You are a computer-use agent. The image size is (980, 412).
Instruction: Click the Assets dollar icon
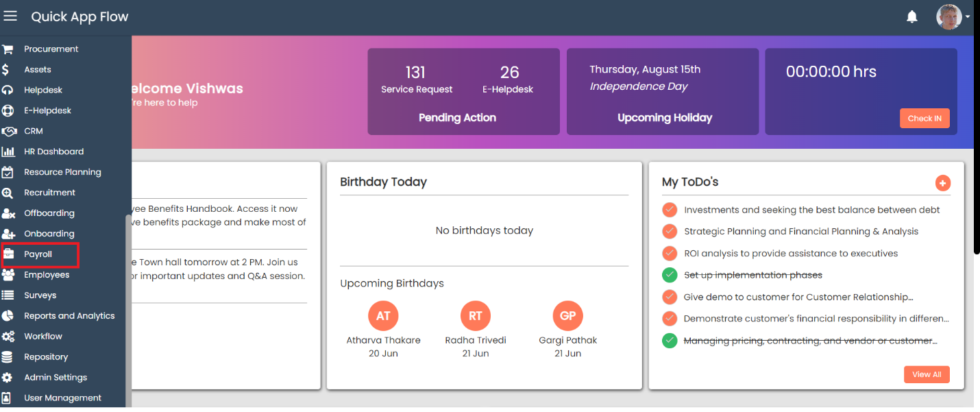point(6,70)
